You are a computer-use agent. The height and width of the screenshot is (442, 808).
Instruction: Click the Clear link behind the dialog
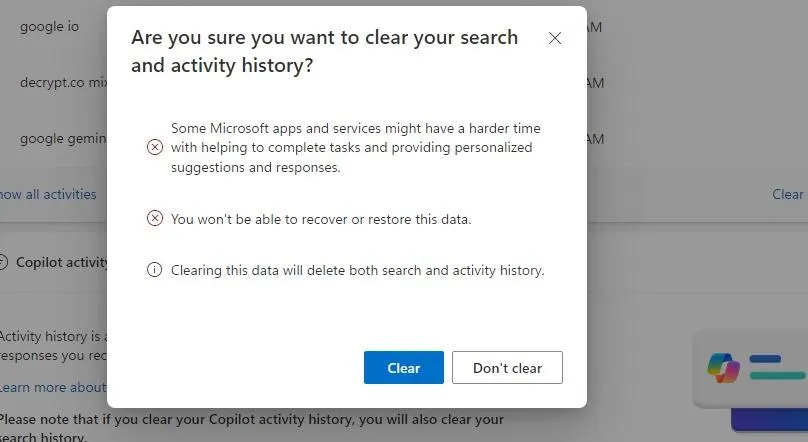click(787, 194)
